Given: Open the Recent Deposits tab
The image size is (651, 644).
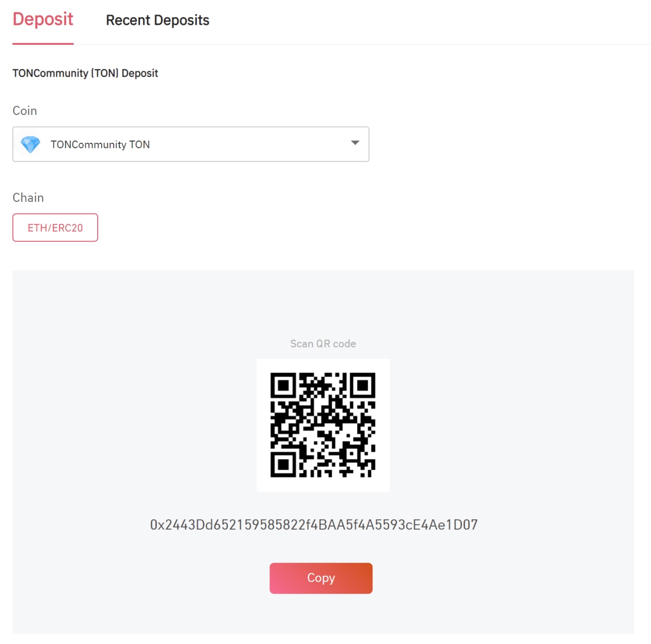Looking at the screenshot, I should pos(158,20).
